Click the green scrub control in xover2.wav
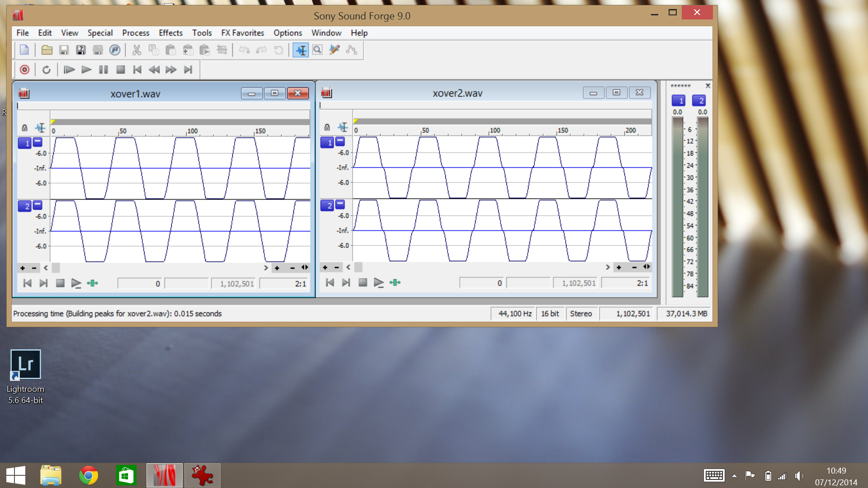Viewport: 868px width, 488px height. (395, 283)
